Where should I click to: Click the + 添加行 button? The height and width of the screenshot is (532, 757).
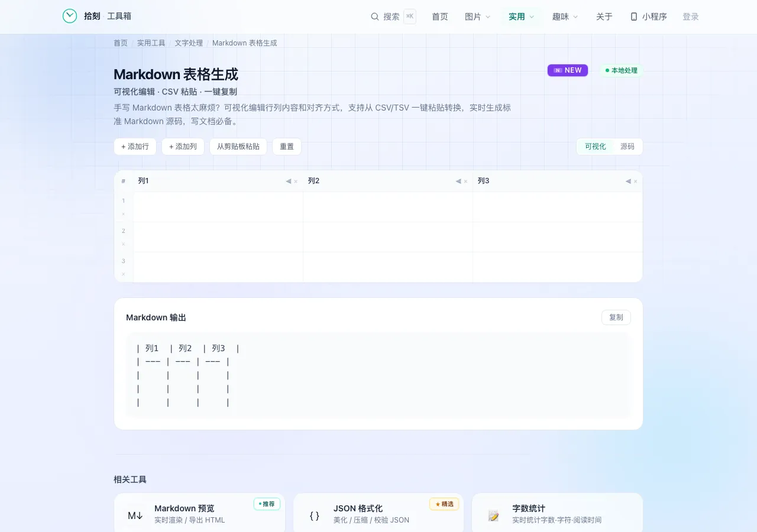click(x=135, y=147)
